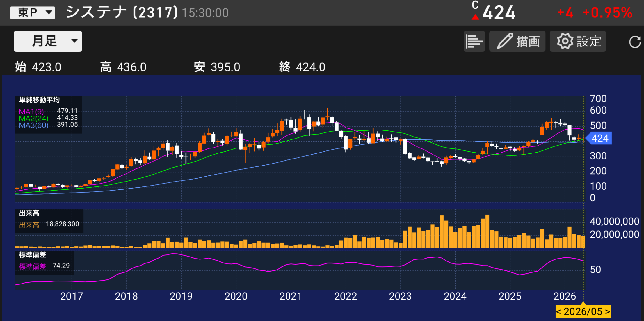Click the 高 436.0 high price

(x=123, y=67)
